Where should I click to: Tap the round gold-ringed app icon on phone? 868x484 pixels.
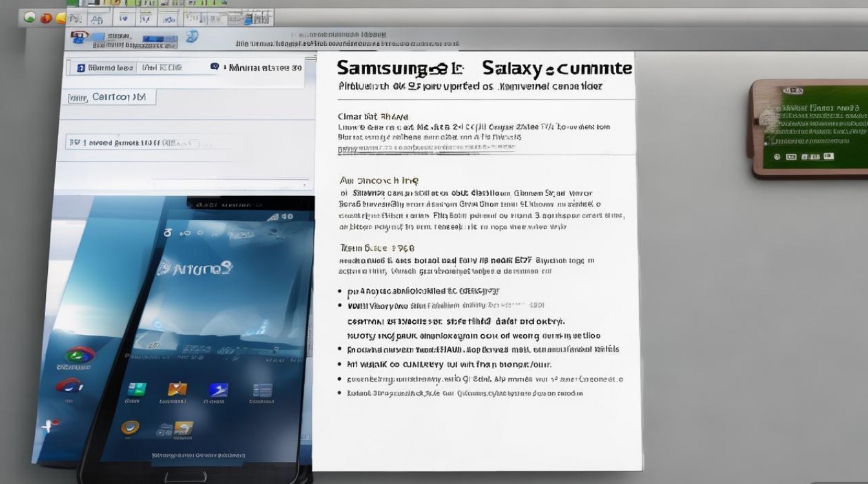click(130, 427)
